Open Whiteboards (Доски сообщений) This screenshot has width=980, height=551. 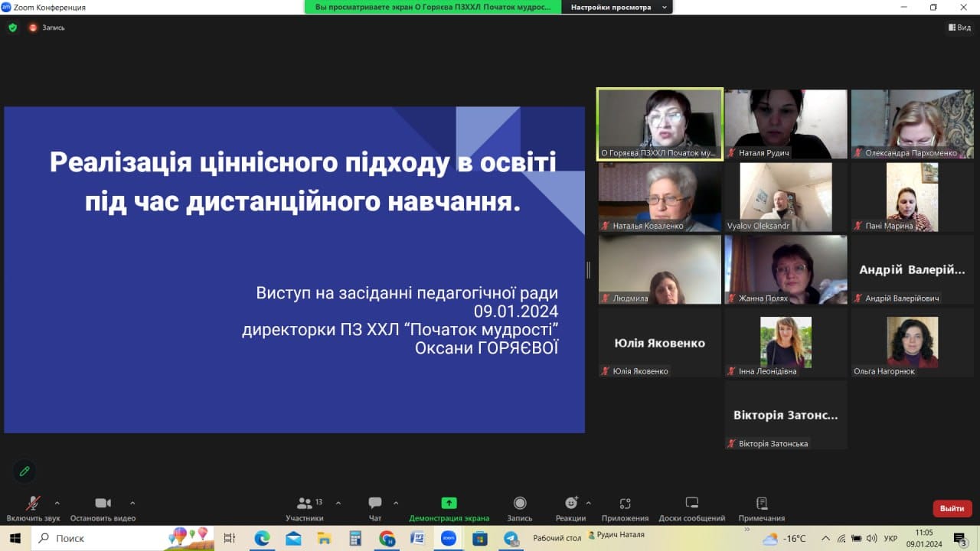point(691,504)
